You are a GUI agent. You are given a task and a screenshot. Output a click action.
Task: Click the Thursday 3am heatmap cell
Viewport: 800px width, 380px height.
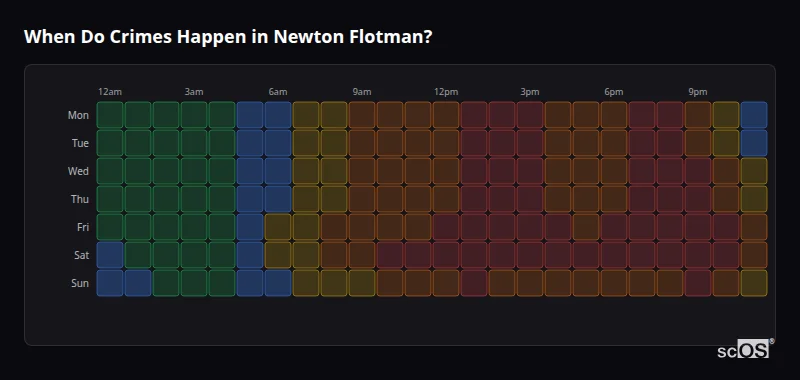click(x=194, y=199)
